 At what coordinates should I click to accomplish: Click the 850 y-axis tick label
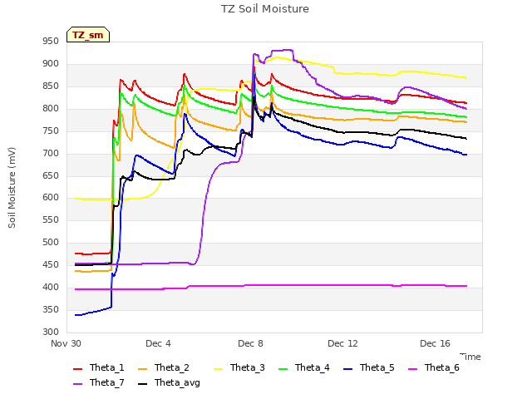[x=51, y=86]
